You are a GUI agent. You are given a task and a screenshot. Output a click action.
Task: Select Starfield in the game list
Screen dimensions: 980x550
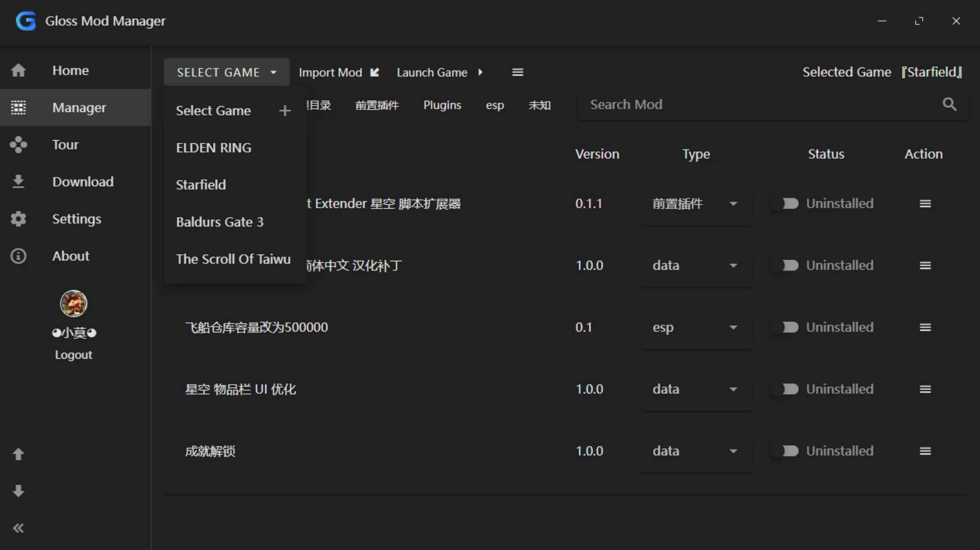coord(201,185)
